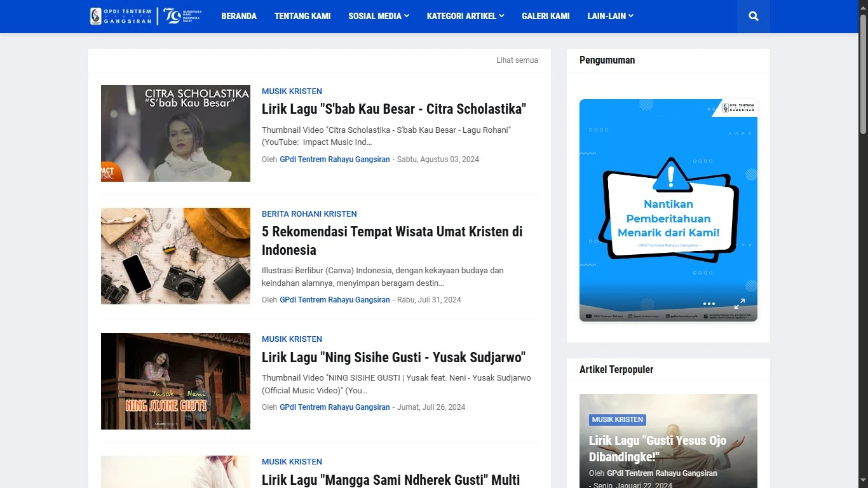Open the search magnifier icon
Viewport: 868px width, 488px height.
click(x=754, y=17)
